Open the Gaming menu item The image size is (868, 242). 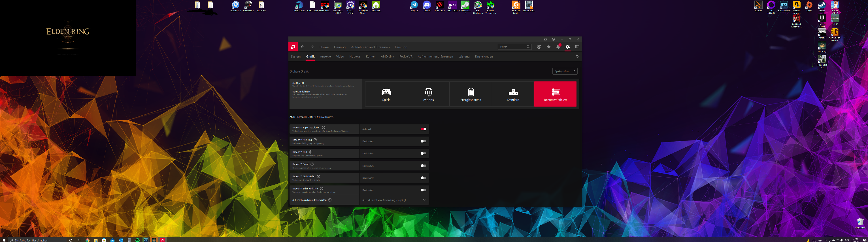pyautogui.click(x=340, y=47)
